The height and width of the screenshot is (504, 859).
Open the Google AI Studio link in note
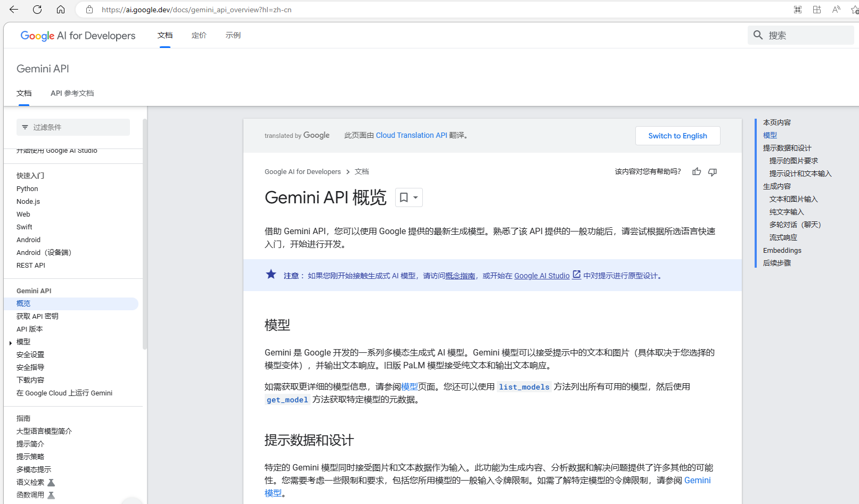click(x=542, y=276)
